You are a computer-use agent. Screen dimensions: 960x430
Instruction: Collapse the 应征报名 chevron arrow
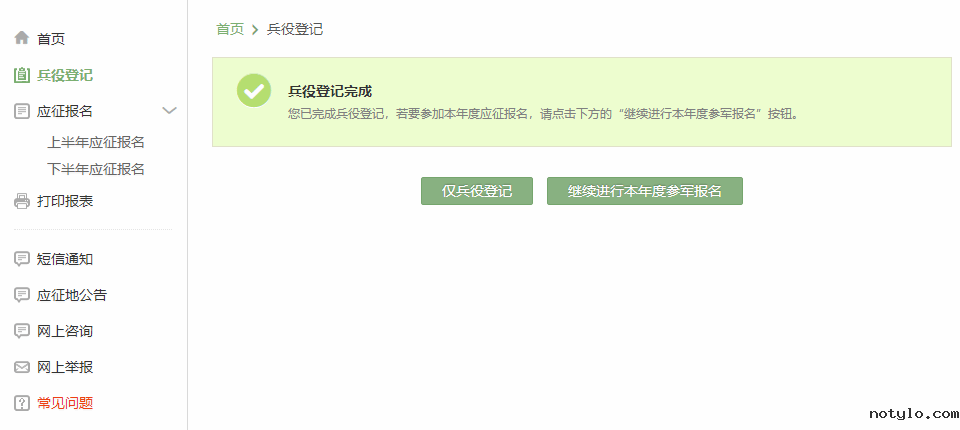[169, 111]
